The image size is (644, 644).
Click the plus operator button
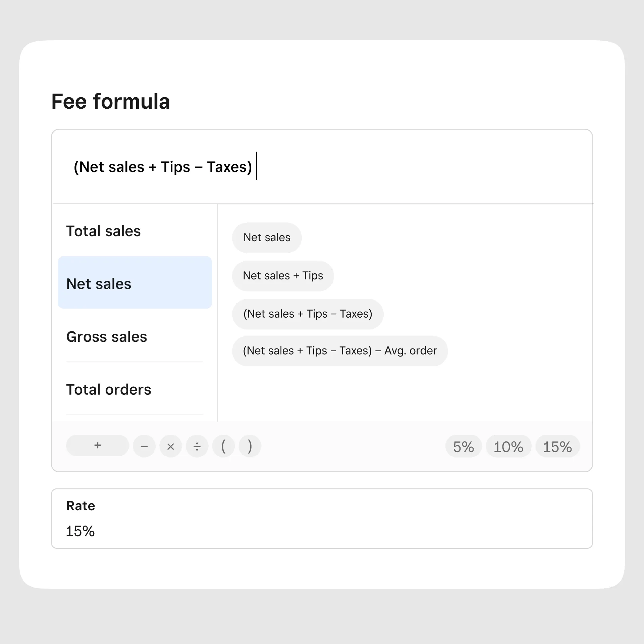click(x=97, y=445)
